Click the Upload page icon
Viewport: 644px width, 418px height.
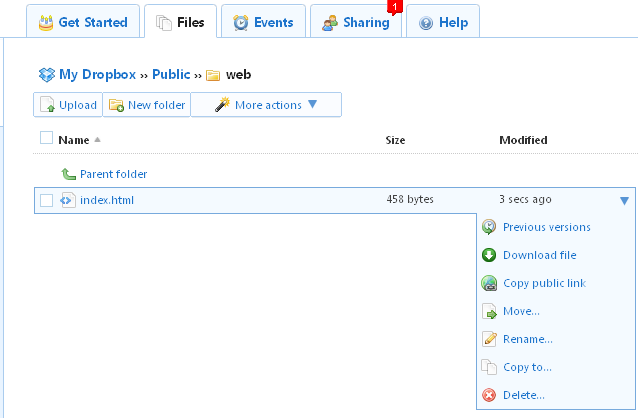tap(47, 105)
